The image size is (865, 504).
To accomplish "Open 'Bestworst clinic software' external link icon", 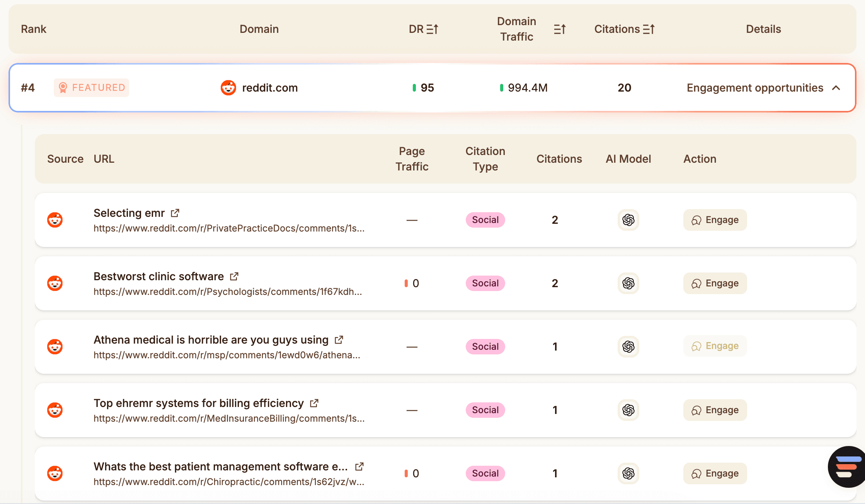I will tap(234, 276).
